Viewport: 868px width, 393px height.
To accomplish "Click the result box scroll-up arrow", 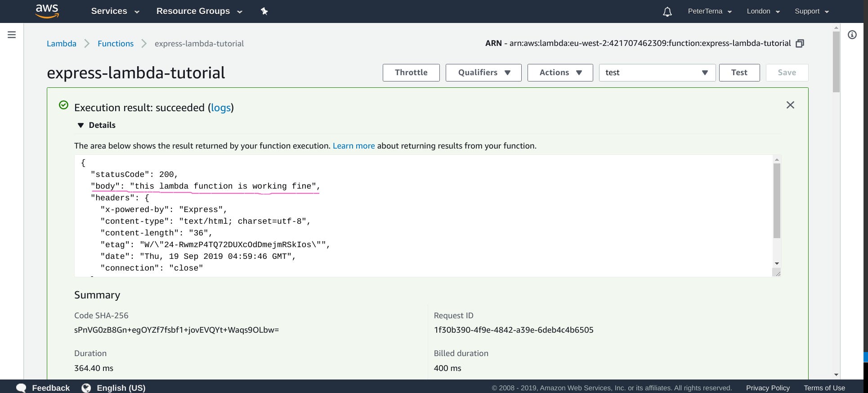I will pyautogui.click(x=777, y=159).
